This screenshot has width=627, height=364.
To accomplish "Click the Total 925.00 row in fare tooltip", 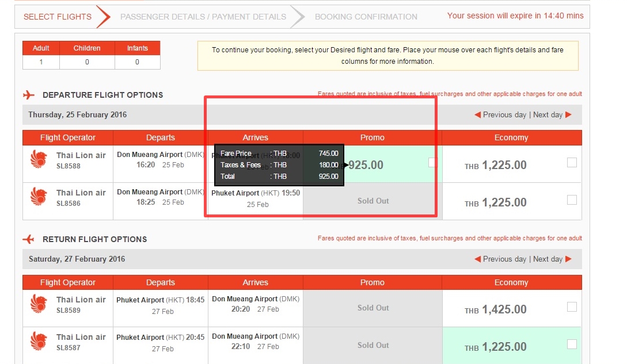I will pyautogui.click(x=279, y=176).
